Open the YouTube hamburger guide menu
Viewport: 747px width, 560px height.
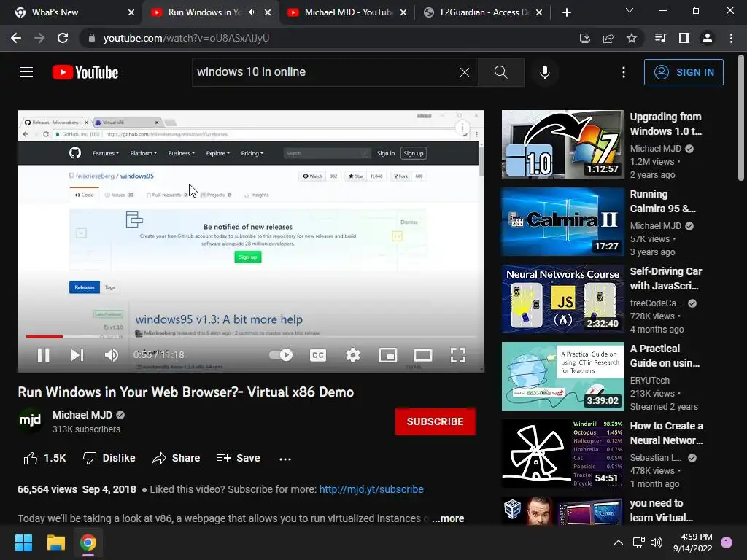tap(26, 72)
